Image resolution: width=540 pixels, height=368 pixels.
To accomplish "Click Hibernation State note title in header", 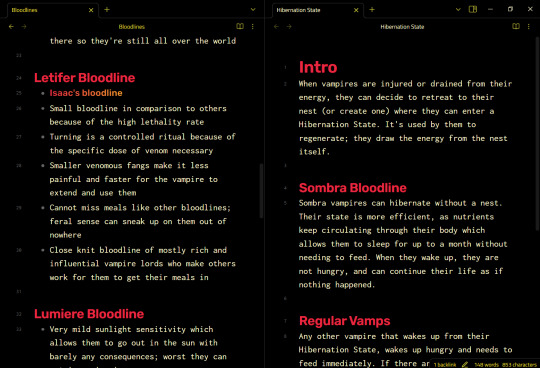I will pos(402,27).
